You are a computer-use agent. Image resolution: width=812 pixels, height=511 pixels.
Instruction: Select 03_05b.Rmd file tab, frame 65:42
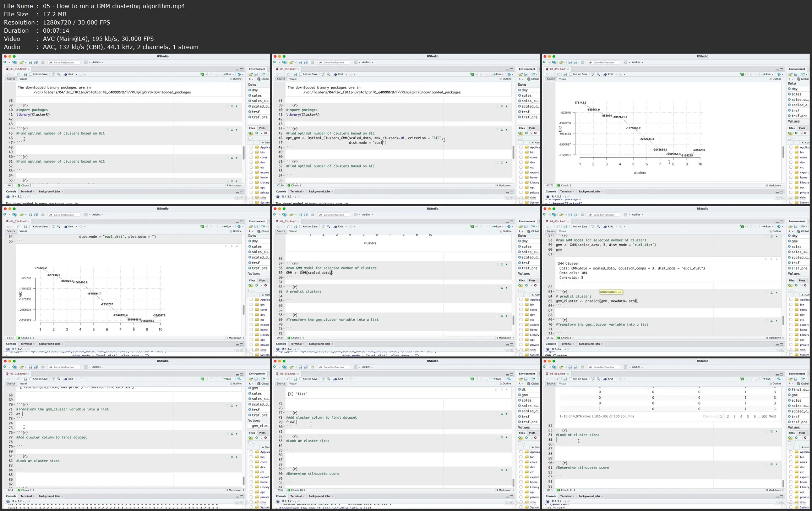(x=557, y=221)
